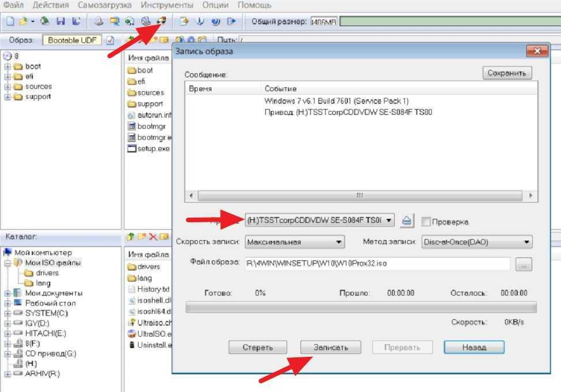561x392 pixels.
Task: Click the New image toolbar icon
Action: [x=10, y=21]
